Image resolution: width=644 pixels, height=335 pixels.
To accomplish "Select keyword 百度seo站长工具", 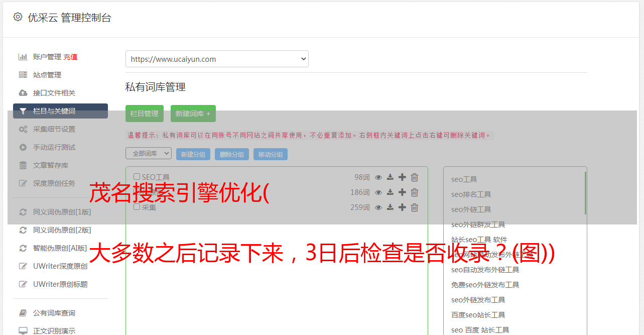I will pyautogui.click(x=478, y=315).
